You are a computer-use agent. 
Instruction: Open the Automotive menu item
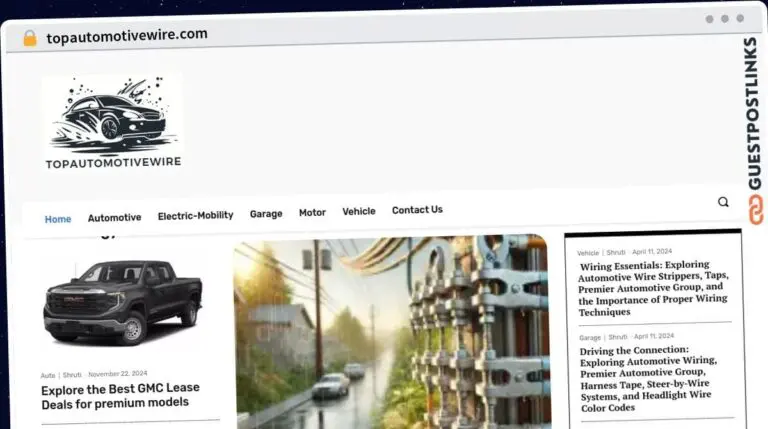point(114,217)
